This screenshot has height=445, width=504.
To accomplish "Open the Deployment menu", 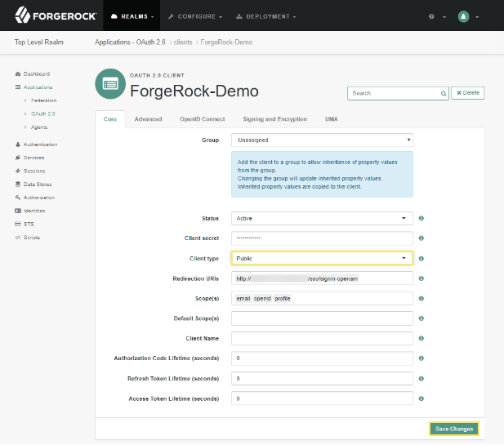I will pos(265,16).
